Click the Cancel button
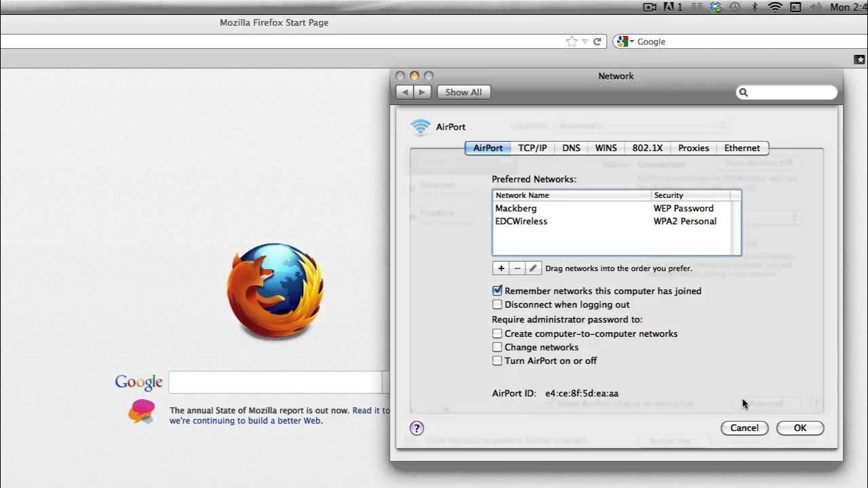The height and width of the screenshot is (488, 868). [744, 428]
